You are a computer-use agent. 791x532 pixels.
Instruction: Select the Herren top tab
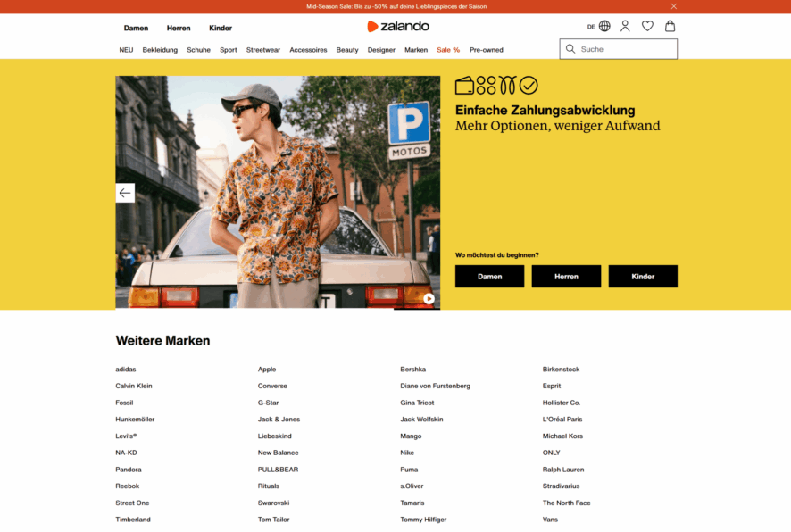pos(179,29)
